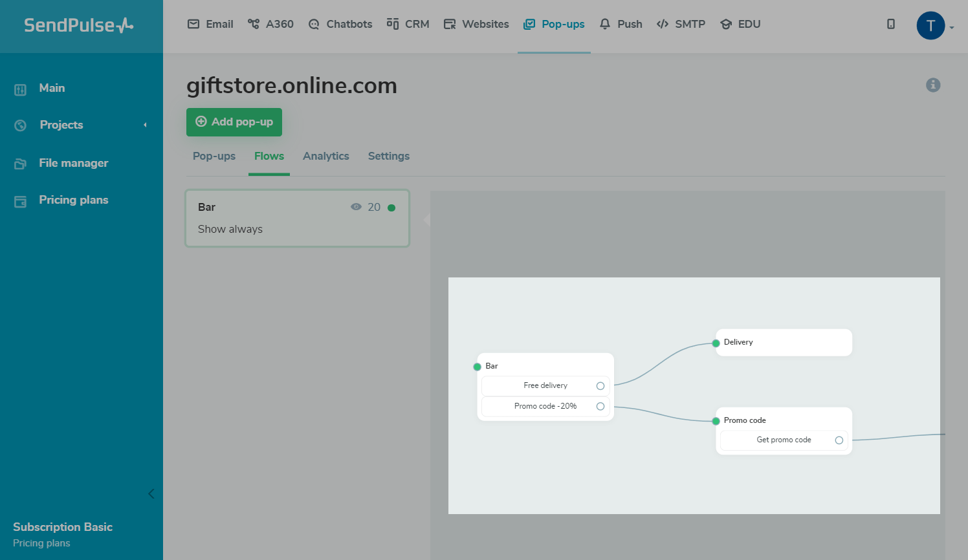968x560 pixels.
Task: Switch to the Analytics tab
Action: (325, 156)
